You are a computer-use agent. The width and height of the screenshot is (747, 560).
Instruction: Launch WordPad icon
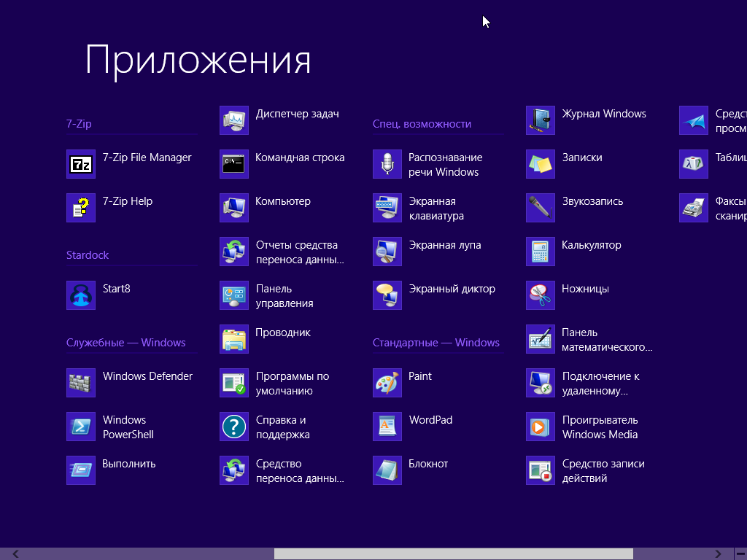click(387, 427)
